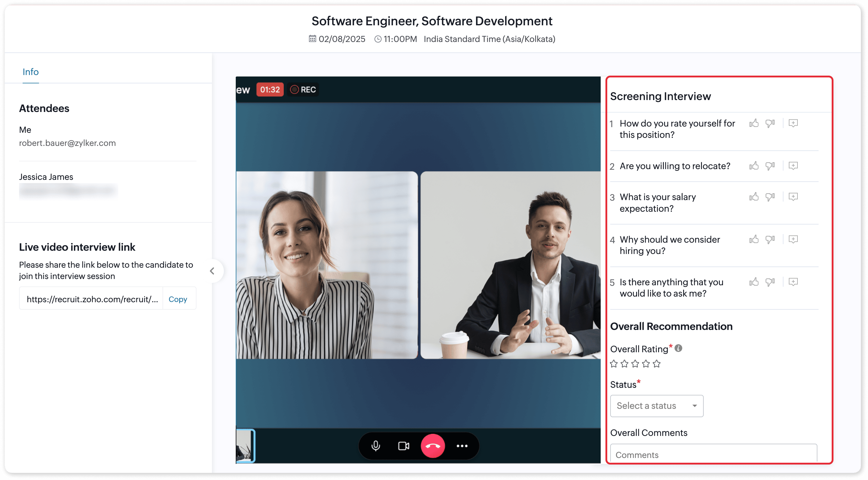
Task: Click info icon beside Overall Rating
Action: click(679, 348)
